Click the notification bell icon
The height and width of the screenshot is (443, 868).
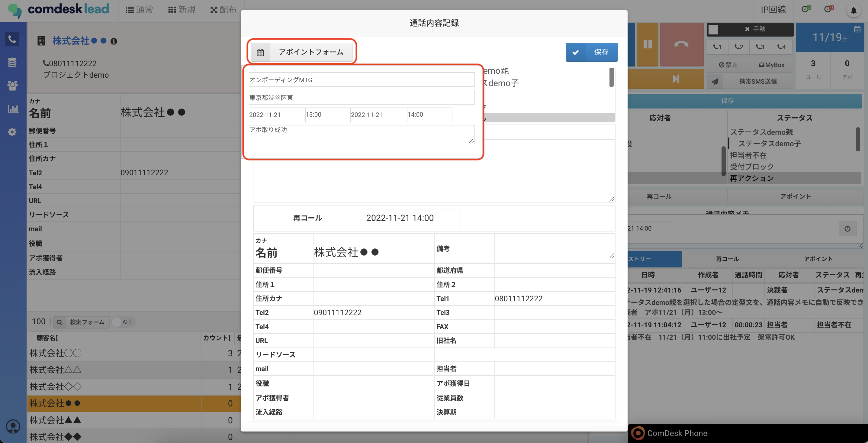click(854, 10)
